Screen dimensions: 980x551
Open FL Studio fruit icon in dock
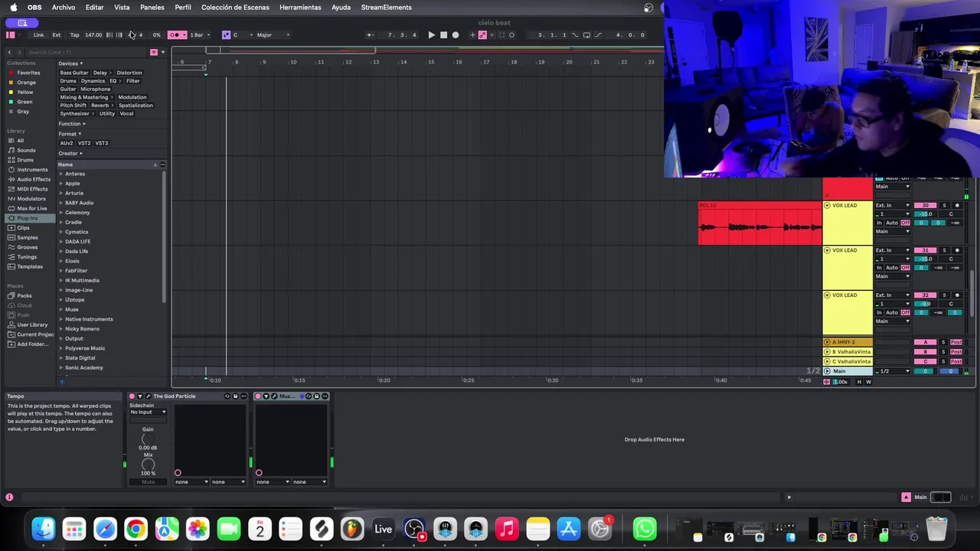click(x=352, y=529)
